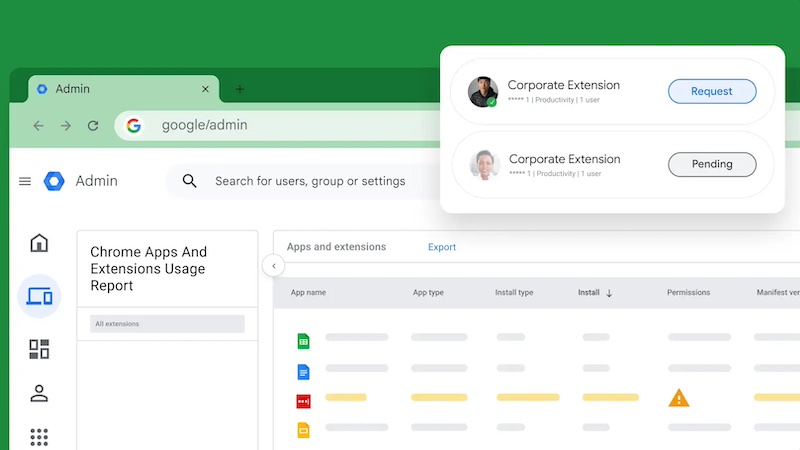Click the first Corporate Extension user avatar
This screenshot has width=800, height=450.
[x=483, y=92]
